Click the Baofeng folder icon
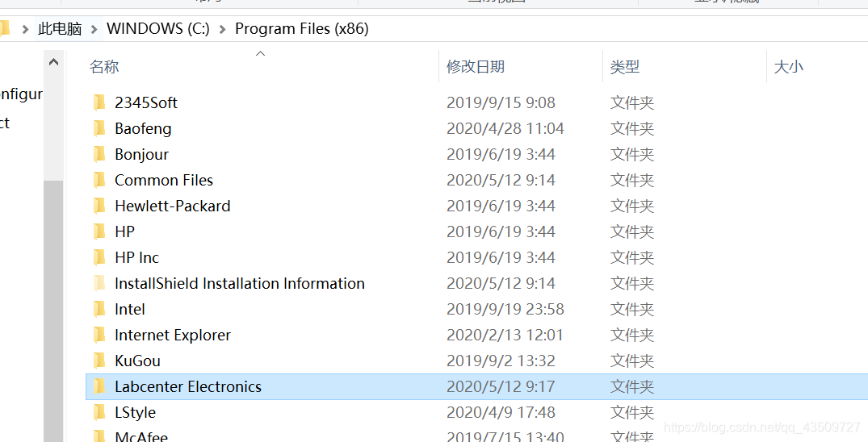This screenshot has width=868, height=442. (x=99, y=128)
